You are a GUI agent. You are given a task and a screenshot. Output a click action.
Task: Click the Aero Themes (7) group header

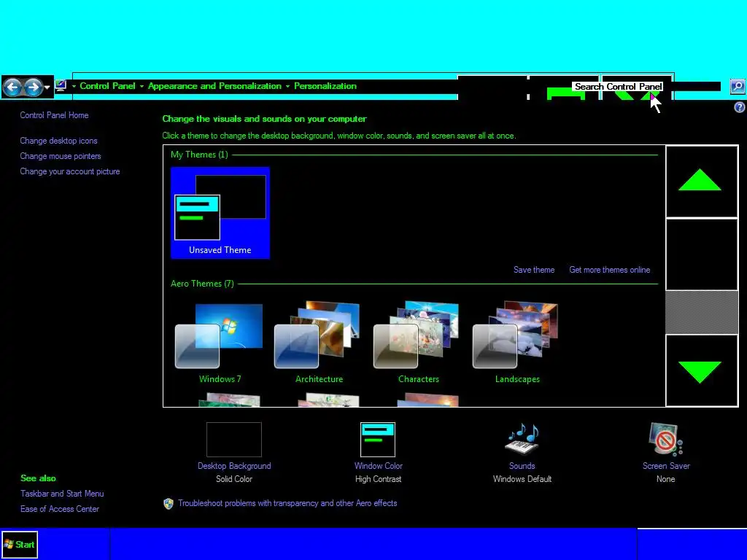(x=202, y=284)
